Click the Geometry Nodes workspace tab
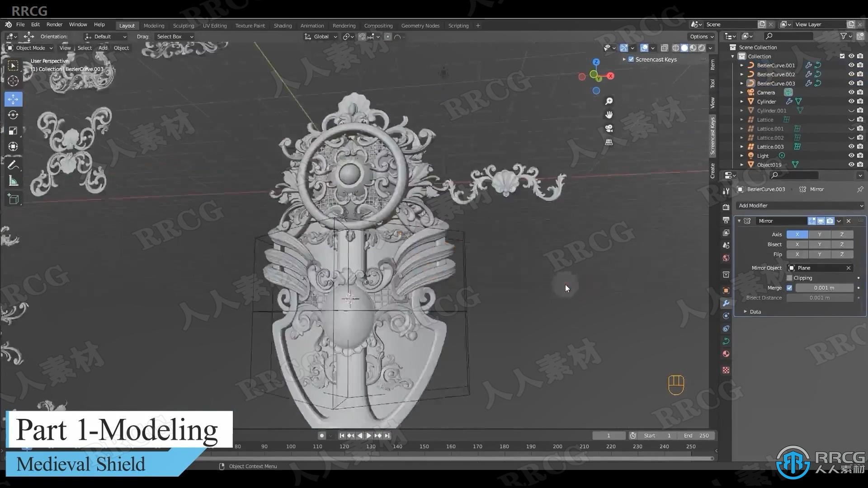This screenshot has height=488, width=868. (x=420, y=25)
